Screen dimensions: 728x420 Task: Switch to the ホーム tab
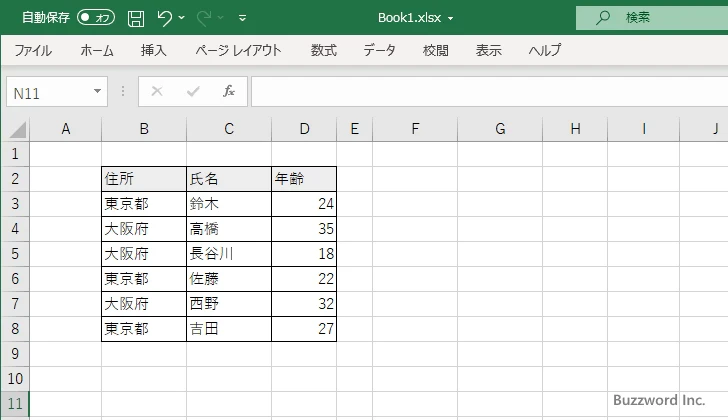click(x=97, y=50)
